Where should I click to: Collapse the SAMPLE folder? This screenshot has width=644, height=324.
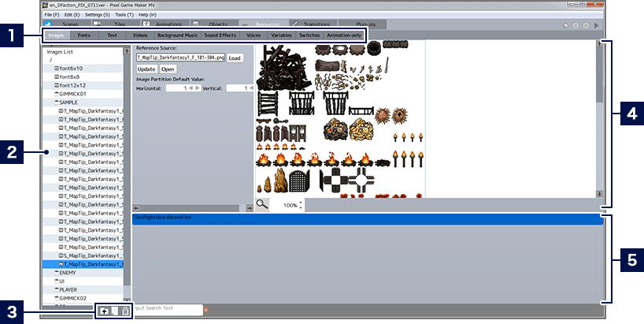[68, 102]
